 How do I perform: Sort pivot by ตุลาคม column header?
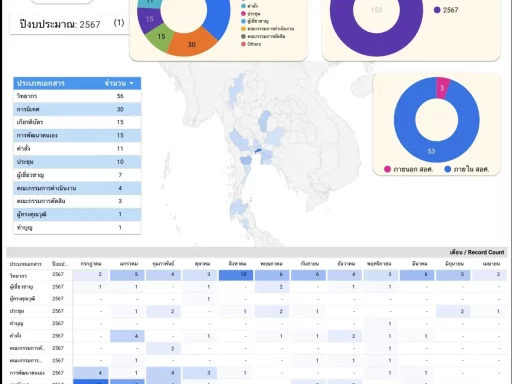202,264
